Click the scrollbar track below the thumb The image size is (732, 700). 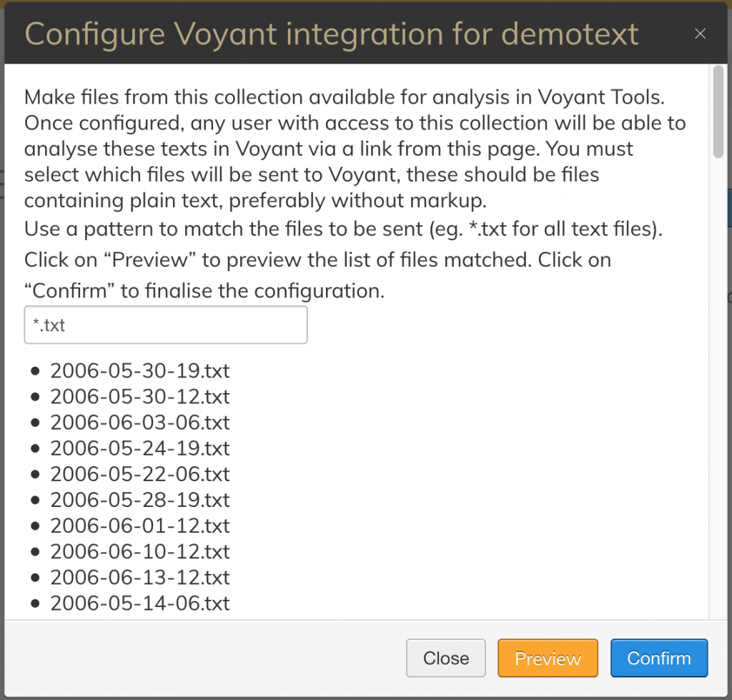pos(718,388)
